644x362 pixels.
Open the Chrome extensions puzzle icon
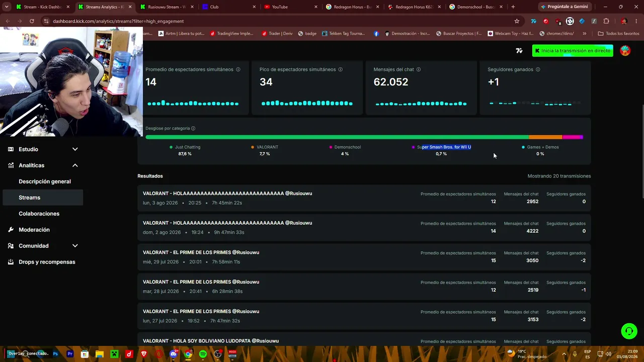606,21
